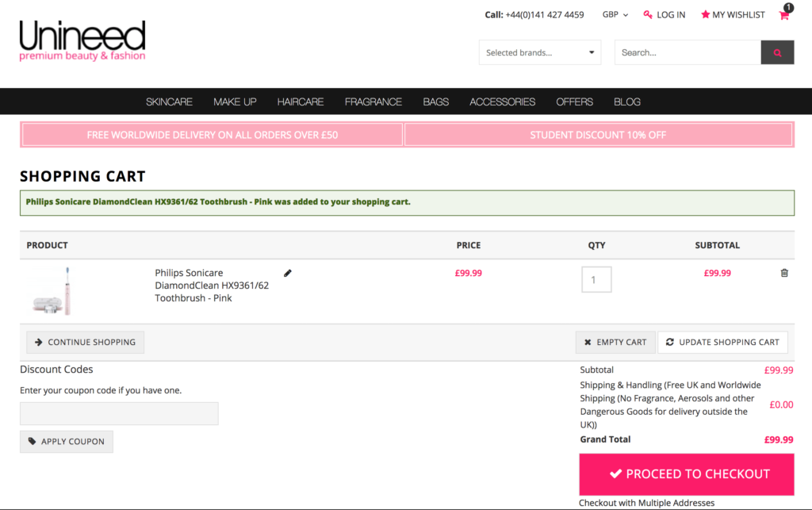Open the Skincare menu
The width and height of the screenshot is (812, 510).
point(169,102)
